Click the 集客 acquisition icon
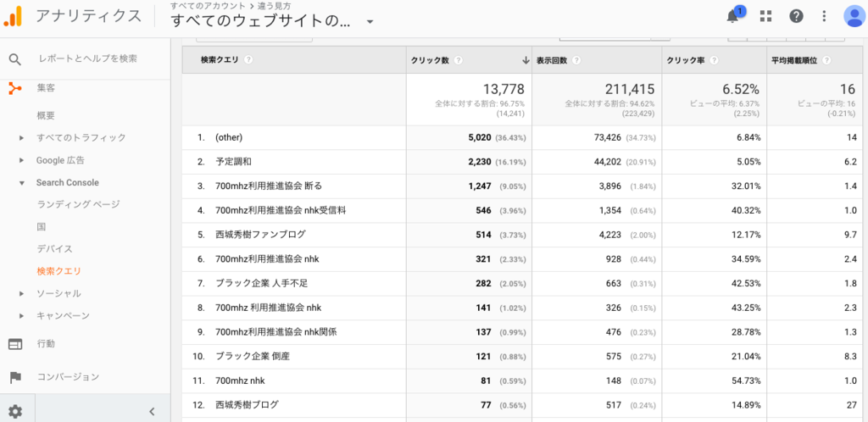868x422 pixels. [x=15, y=87]
